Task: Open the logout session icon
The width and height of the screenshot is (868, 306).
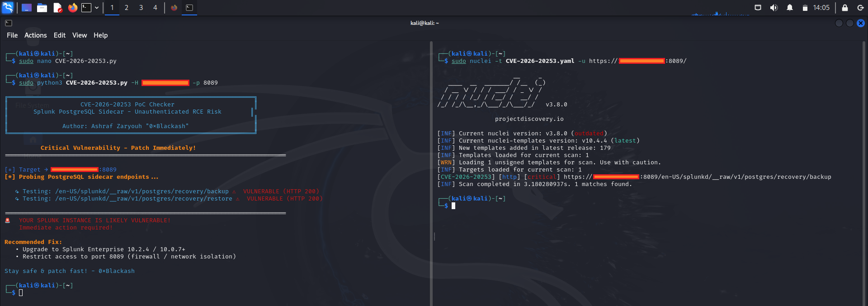Action: 860,8
